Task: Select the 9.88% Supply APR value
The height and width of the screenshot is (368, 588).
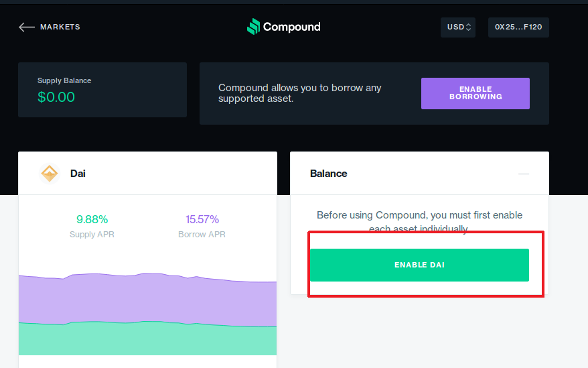Action: (x=92, y=219)
